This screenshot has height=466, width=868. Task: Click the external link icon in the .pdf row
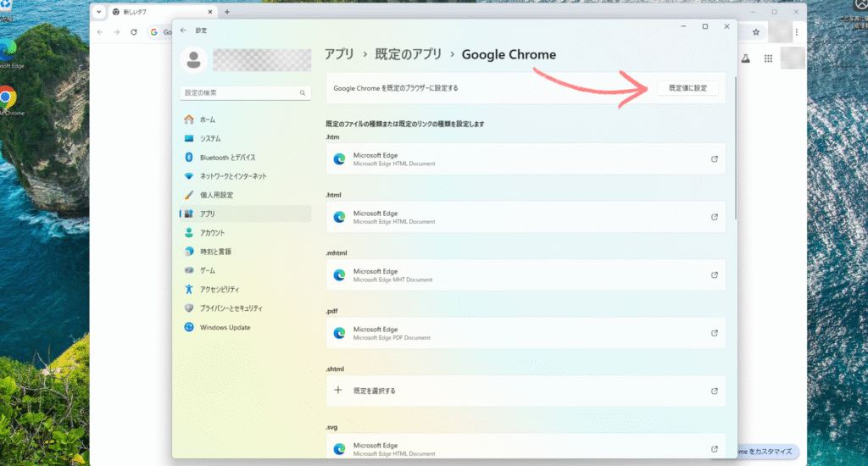[x=714, y=333]
